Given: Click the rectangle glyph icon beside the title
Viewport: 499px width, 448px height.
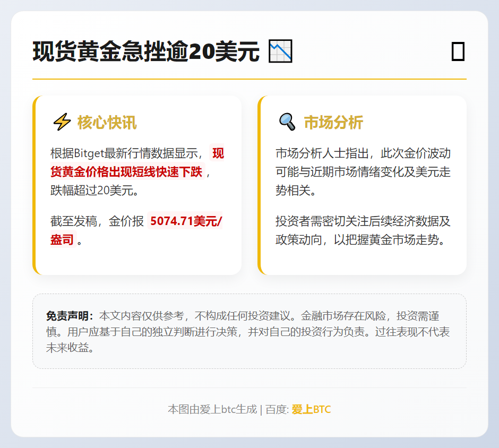Looking at the screenshot, I should click(x=458, y=51).
